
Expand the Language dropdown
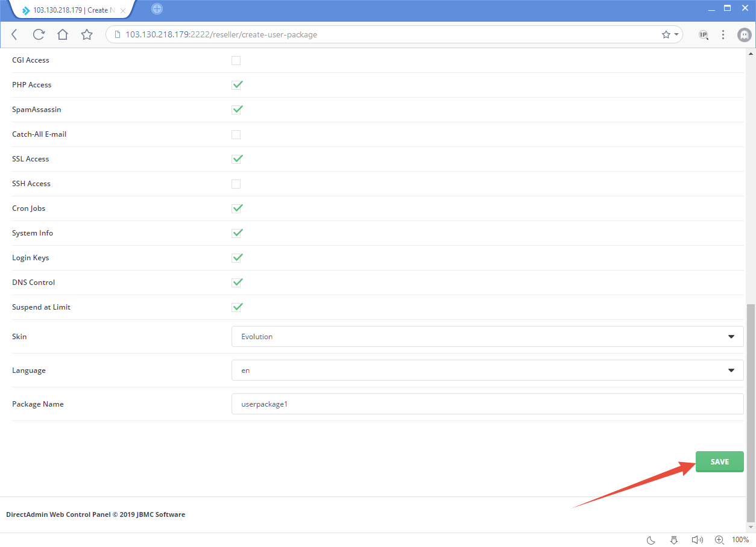[x=487, y=370]
